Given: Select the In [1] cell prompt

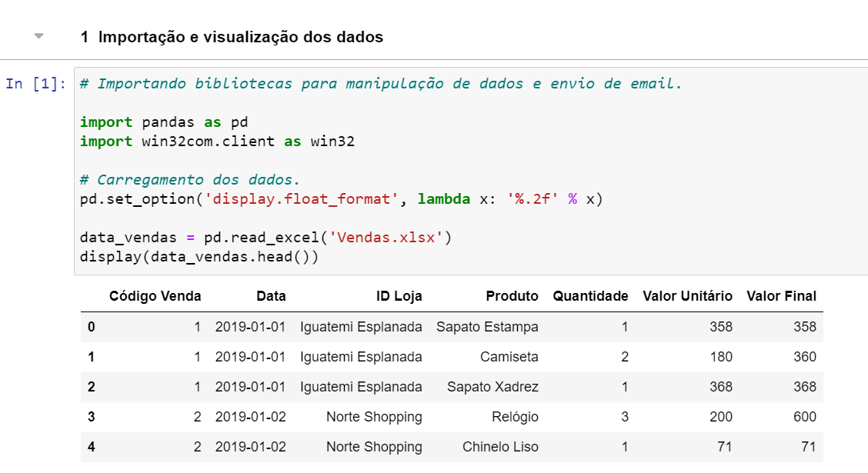Looking at the screenshot, I should (x=36, y=84).
